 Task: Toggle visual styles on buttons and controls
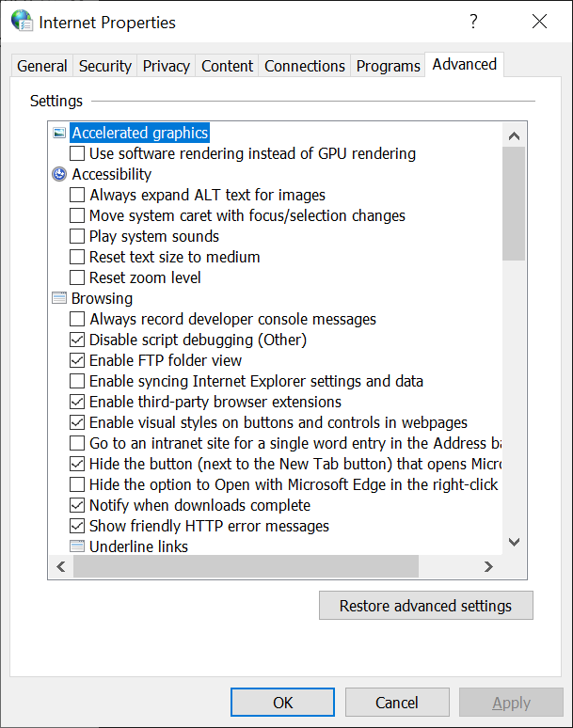tap(77, 422)
